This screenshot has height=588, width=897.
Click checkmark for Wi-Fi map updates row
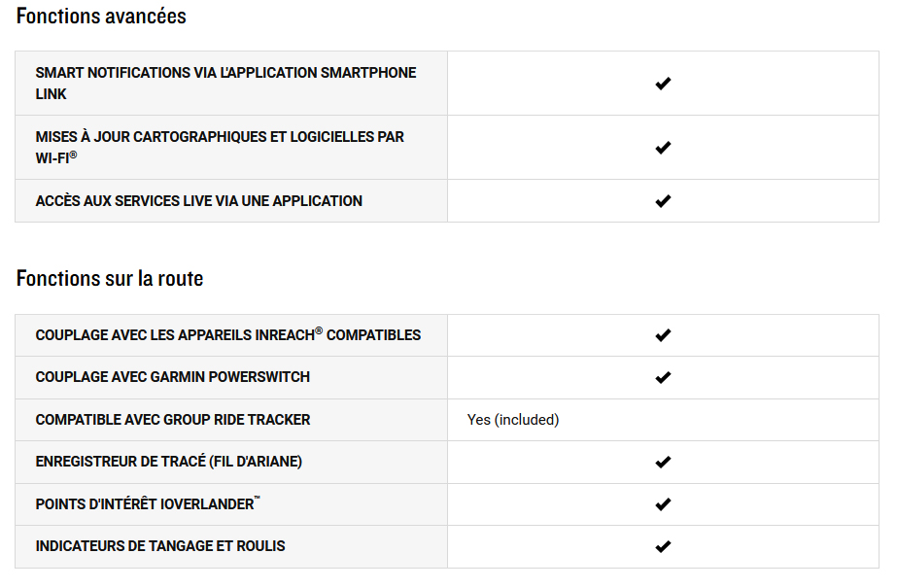coord(663,148)
